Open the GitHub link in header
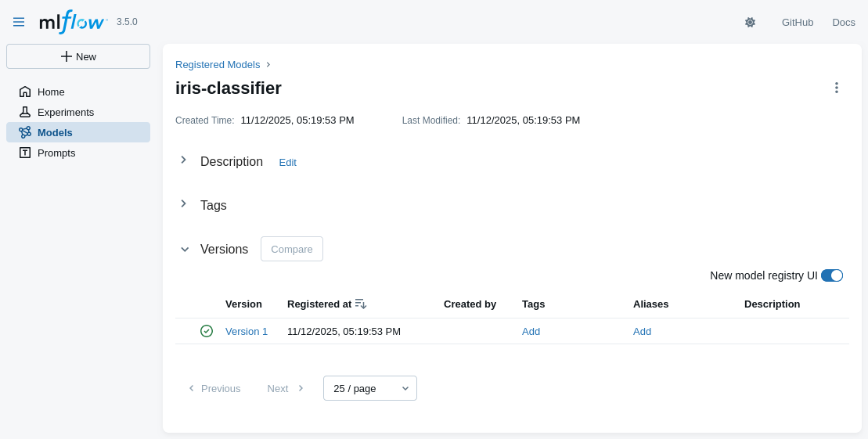The width and height of the screenshot is (868, 439). point(797,22)
